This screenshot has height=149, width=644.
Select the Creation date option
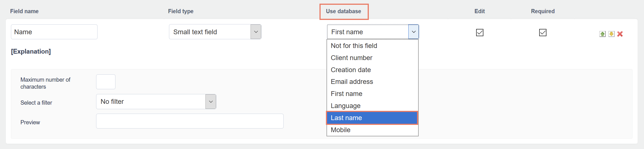click(x=372, y=70)
